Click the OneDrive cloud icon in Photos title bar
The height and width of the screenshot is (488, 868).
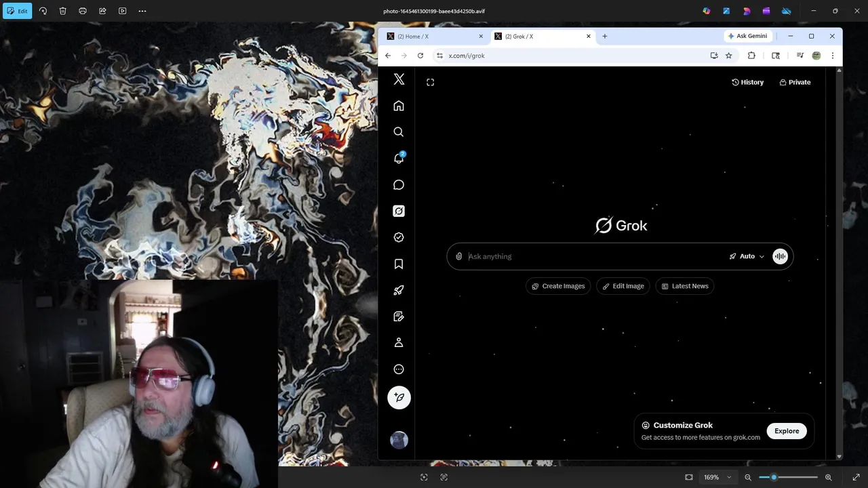(787, 11)
